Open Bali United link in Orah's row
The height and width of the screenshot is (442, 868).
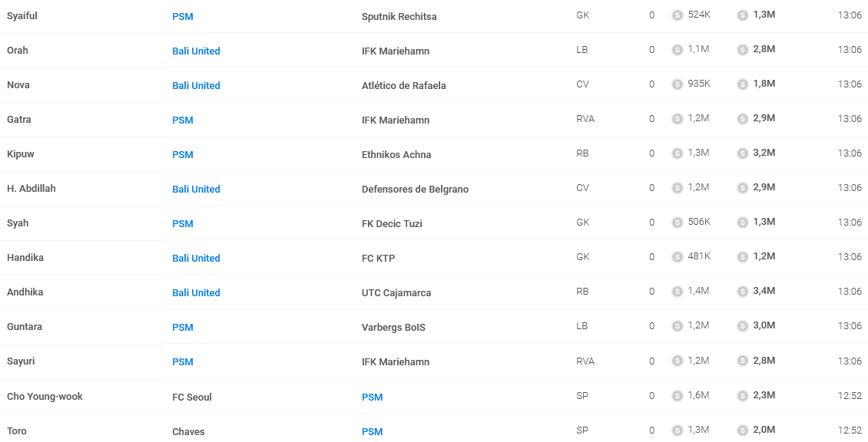pyautogui.click(x=196, y=51)
